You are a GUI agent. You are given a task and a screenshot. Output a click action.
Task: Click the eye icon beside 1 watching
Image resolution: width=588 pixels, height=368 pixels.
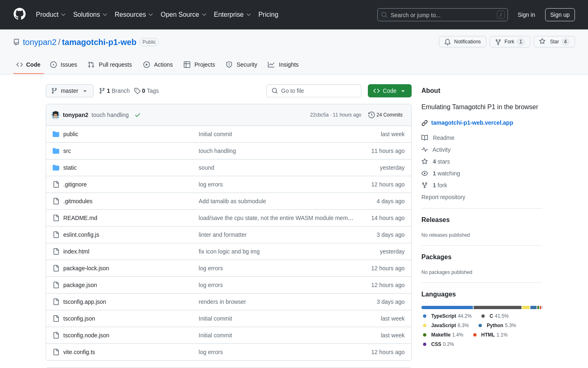(425, 173)
